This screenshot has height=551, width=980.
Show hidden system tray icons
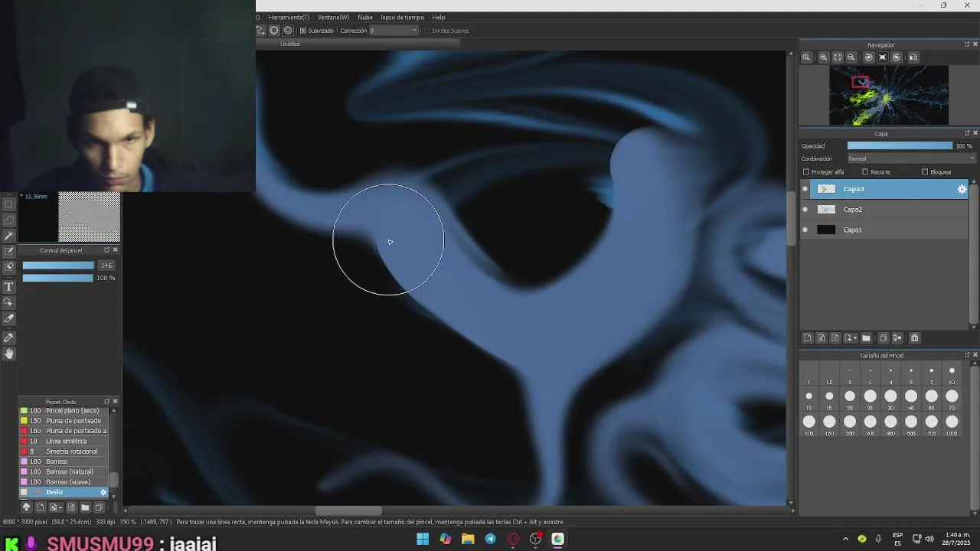pyautogui.click(x=845, y=539)
